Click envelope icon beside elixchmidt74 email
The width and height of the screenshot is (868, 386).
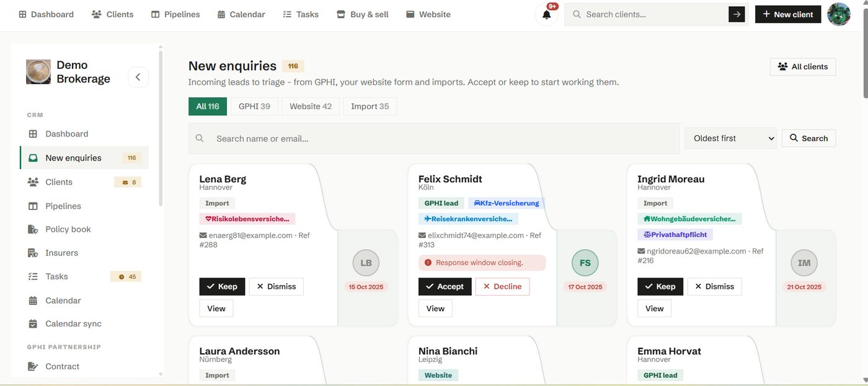tap(422, 235)
